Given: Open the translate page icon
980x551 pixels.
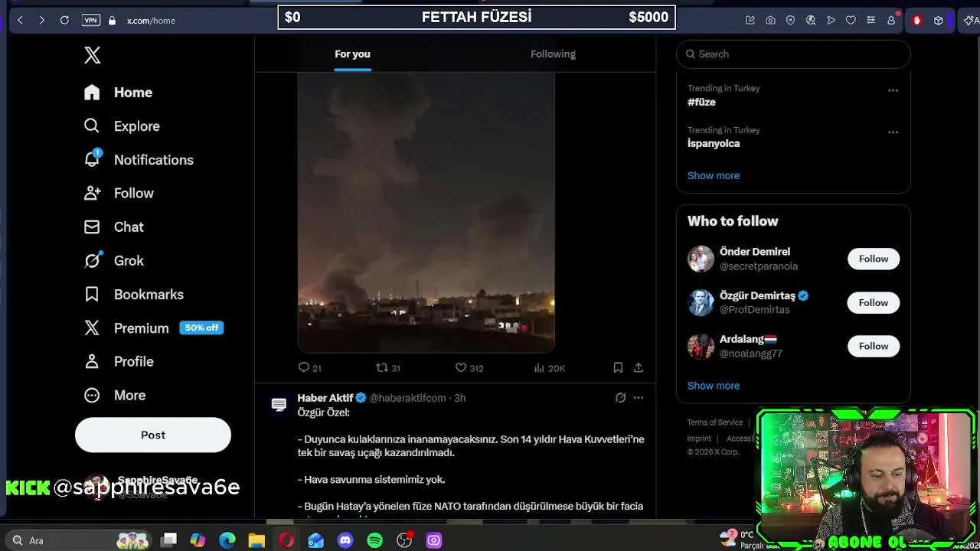Looking at the screenshot, I should (x=811, y=21).
